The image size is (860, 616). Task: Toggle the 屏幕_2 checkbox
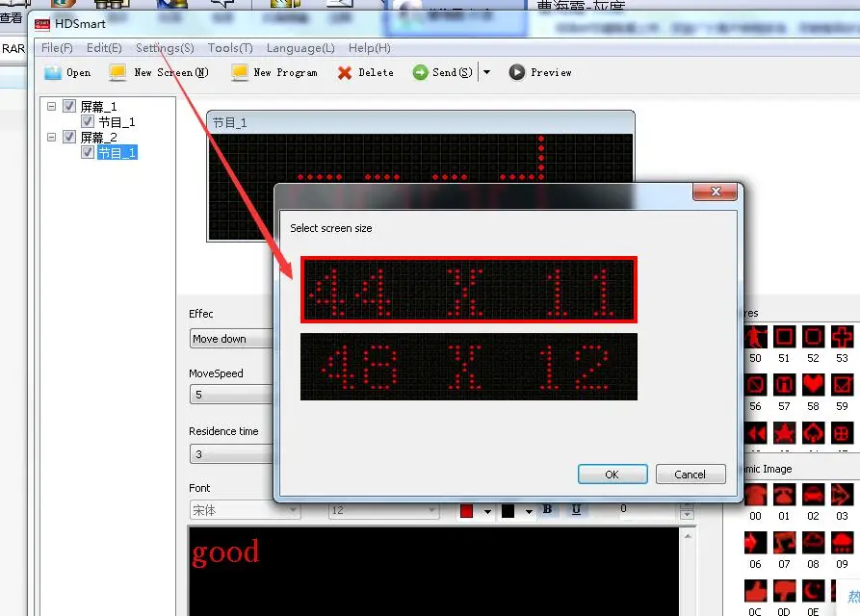(69, 137)
